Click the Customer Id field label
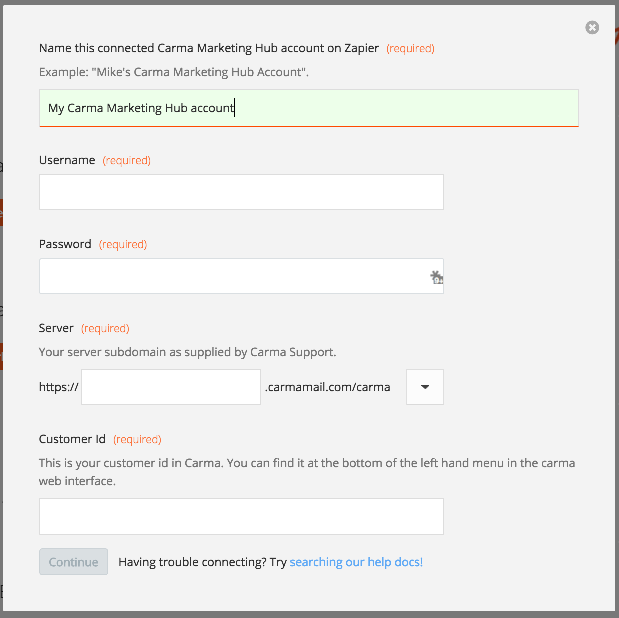The width and height of the screenshot is (619, 618). pyautogui.click(x=72, y=439)
